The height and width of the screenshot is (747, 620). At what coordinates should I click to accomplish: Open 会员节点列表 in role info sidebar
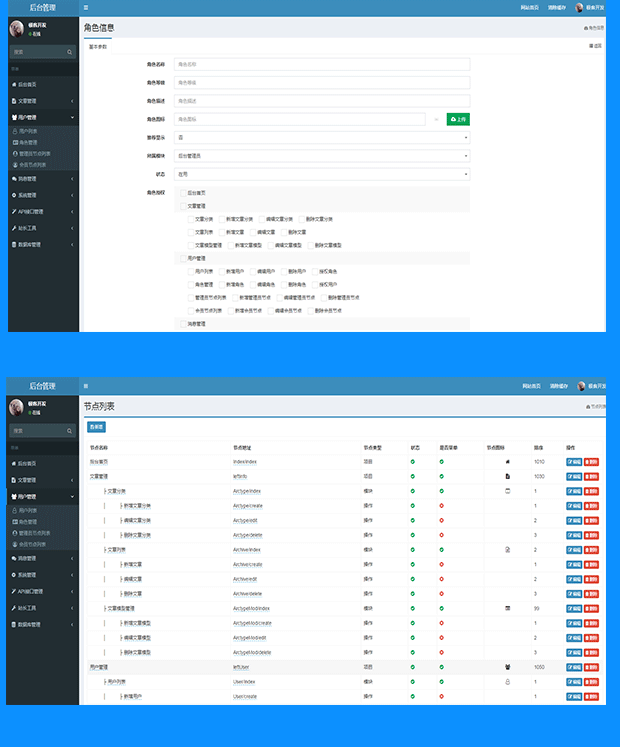pyautogui.click(x=30, y=165)
